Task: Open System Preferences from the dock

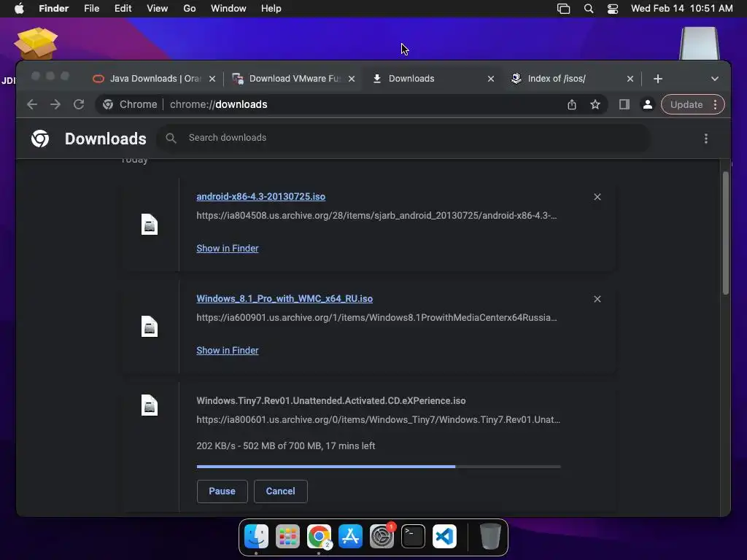Action: (x=382, y=537)
